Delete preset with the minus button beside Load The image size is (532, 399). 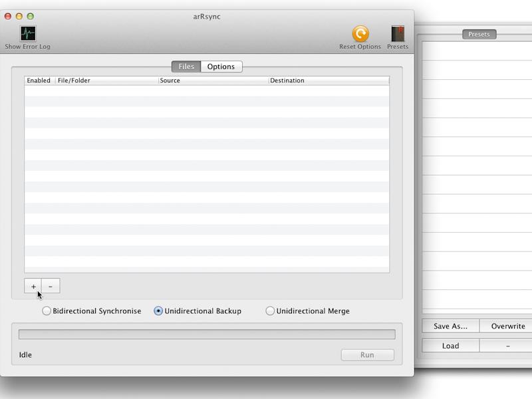pyautogui.click(x=508, y=346)
